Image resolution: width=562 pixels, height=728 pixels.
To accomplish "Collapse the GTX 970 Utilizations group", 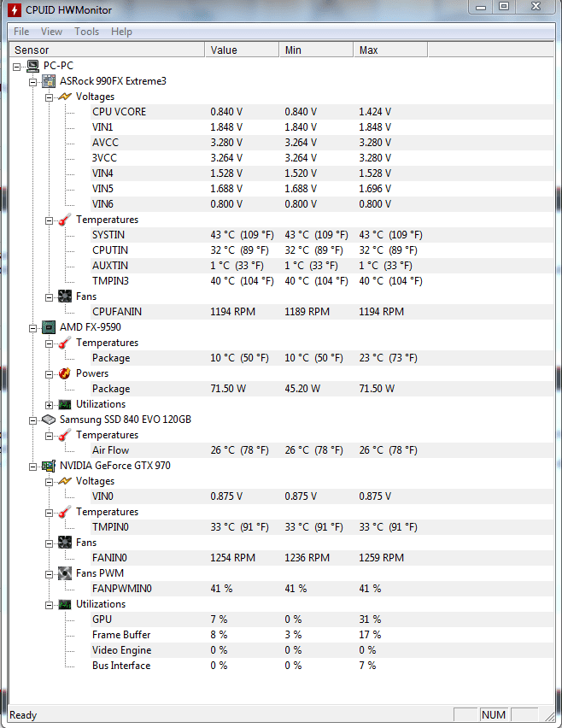I will click(50, 605).
